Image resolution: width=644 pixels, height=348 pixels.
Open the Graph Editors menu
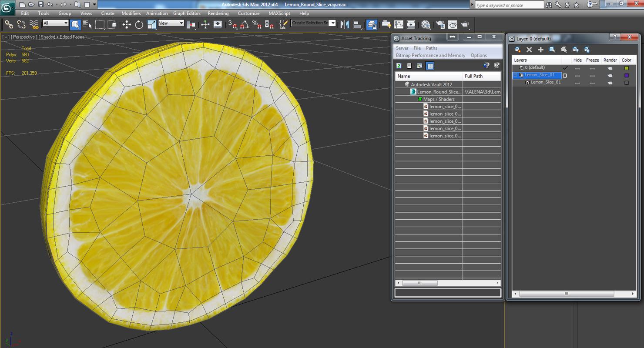(187, 13)
